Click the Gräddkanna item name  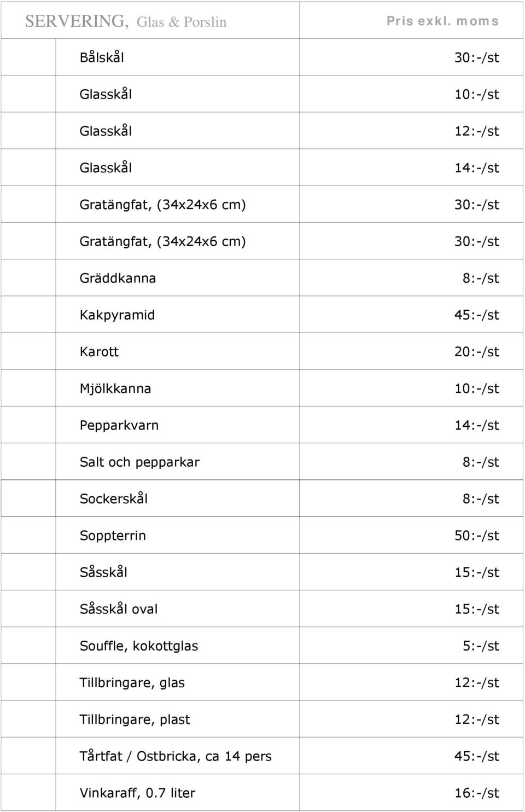click(x=118, y=278)
